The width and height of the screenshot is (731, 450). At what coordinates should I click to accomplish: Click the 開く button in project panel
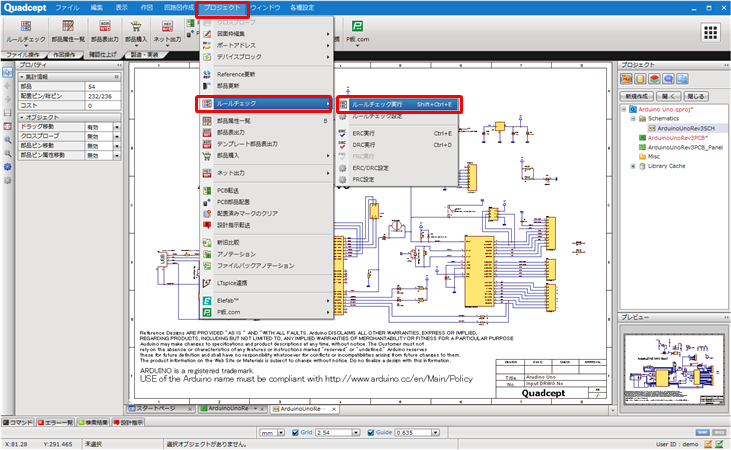click(x=669, y=96)
